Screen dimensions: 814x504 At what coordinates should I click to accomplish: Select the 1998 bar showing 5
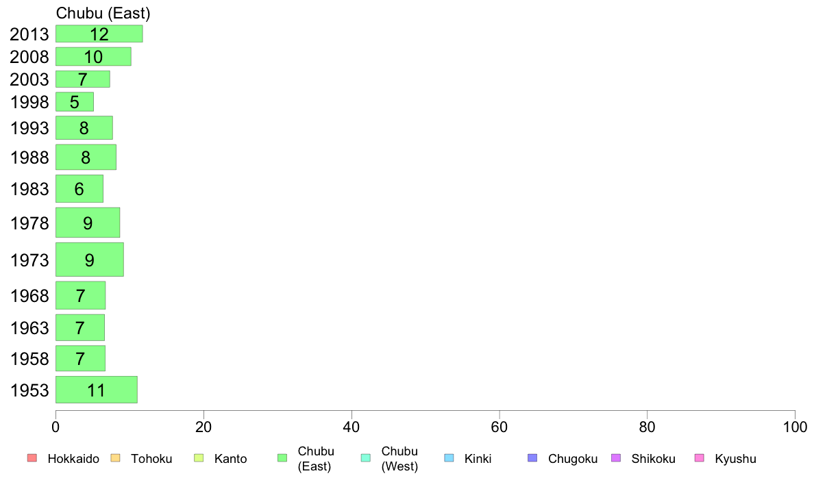pyautogui.click(x=75, y=102)
